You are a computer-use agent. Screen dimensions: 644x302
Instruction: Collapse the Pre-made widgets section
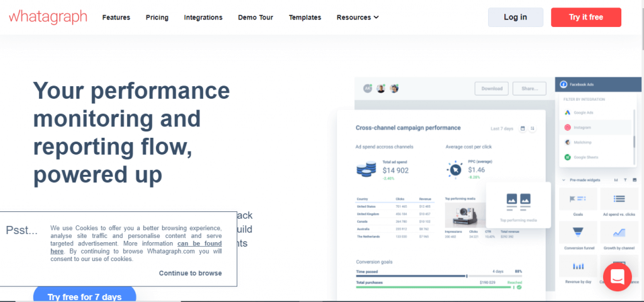tap(563, 180)
